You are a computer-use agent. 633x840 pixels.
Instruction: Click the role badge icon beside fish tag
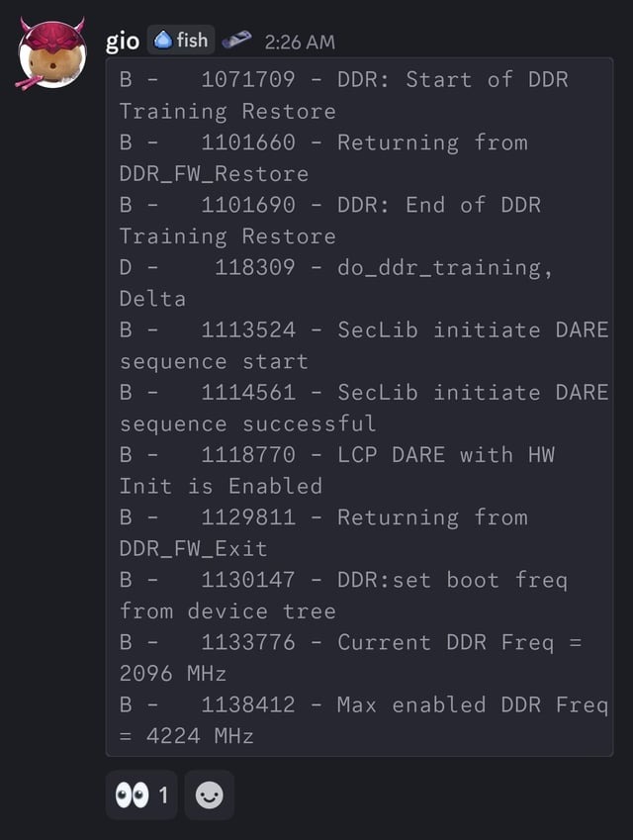235,41
